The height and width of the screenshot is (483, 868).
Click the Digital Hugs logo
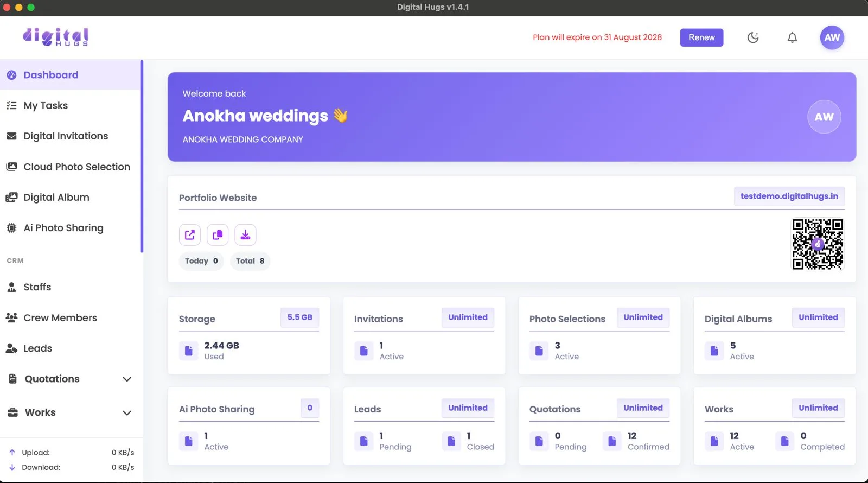[55, 37]
